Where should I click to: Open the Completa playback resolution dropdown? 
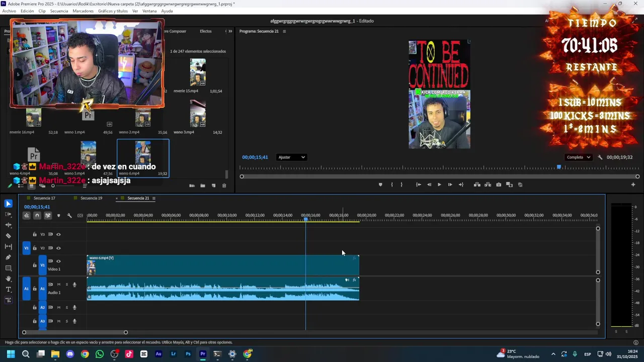pos(579,157)
